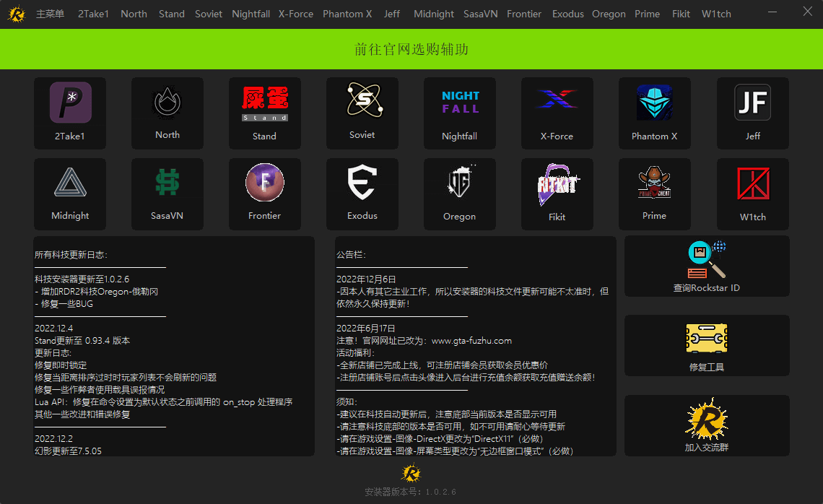Viewport: 823px width, 504px height.
Task: Click the 幻影更新至7.5.05 log entry
Action: [69, 451]
